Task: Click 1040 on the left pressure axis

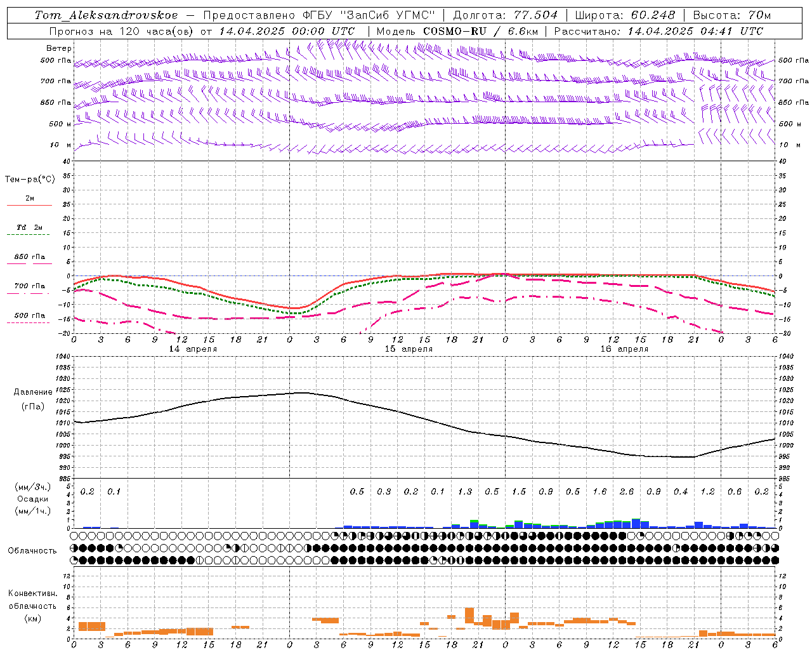Action: [x=63, y=357]
